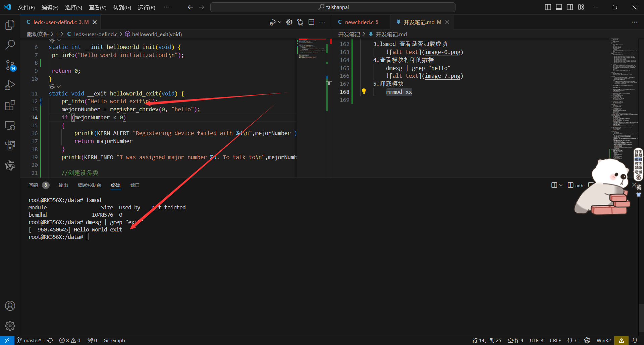Open Git Graph from status bar
Image resolution: width=644 pixels, height=345 pixels.
[x=114, y=340]
